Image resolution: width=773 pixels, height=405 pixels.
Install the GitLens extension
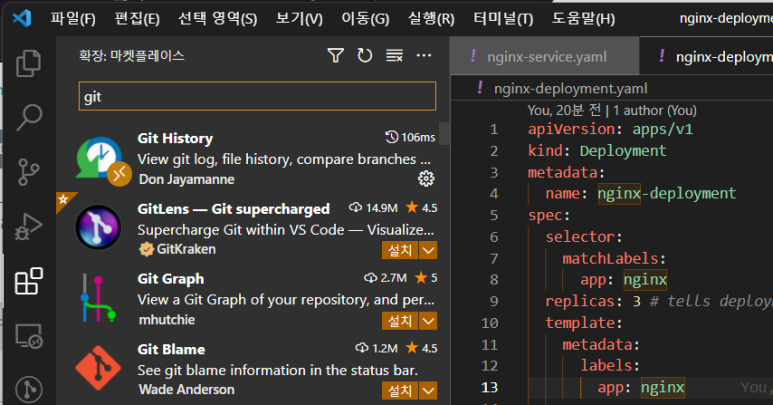(x=400, y=250)
